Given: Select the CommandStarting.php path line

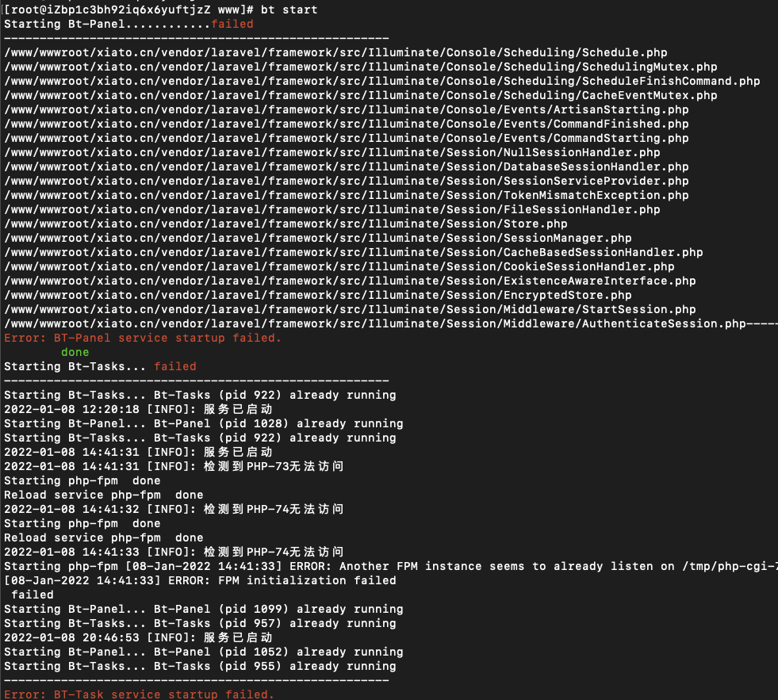Looking at the screenshot, I should [x=347, y=139].
